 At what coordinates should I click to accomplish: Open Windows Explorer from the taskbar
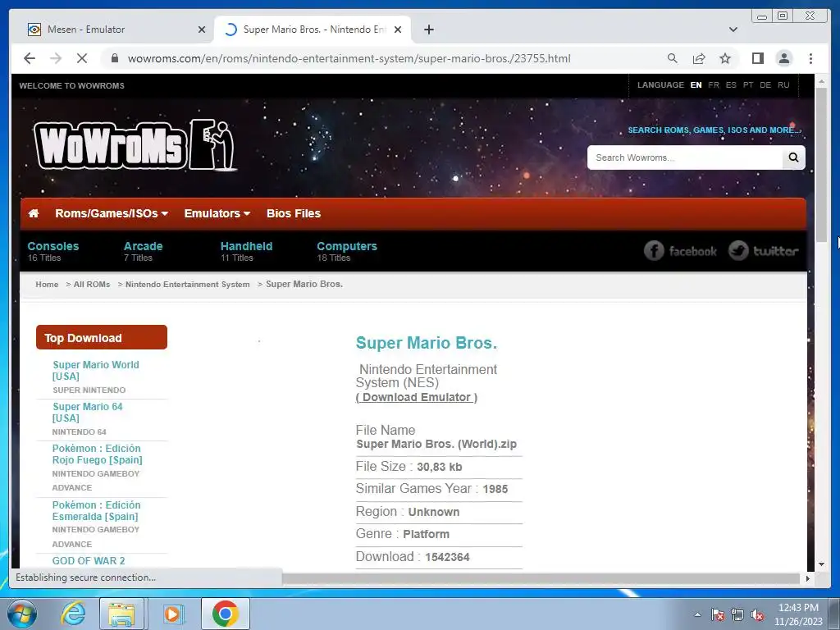pos(121,614)
